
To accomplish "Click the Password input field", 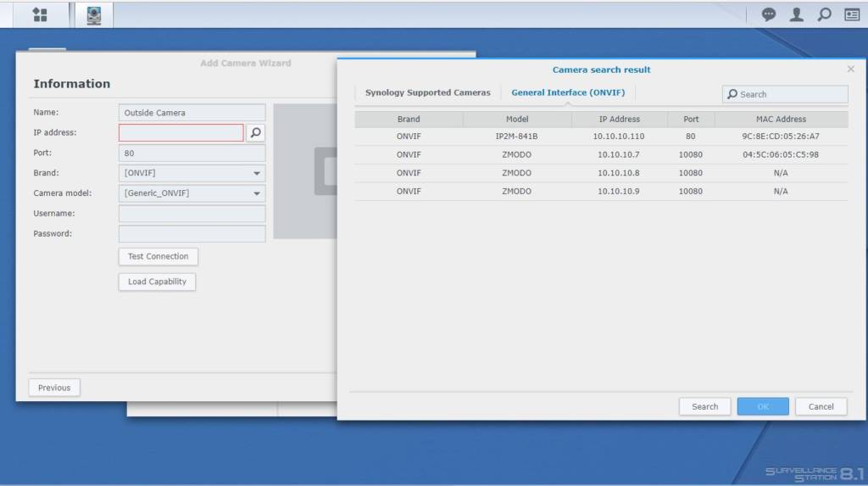I will point(192,233).
